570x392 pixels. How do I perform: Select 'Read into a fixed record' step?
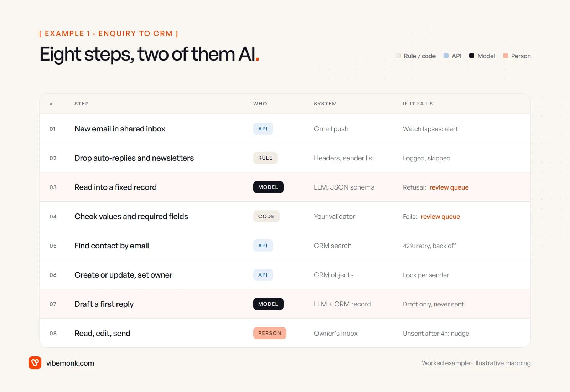115,187
